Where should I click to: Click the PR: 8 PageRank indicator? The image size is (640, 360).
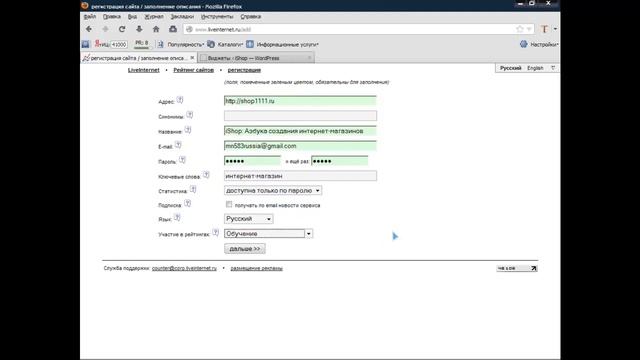142,43
